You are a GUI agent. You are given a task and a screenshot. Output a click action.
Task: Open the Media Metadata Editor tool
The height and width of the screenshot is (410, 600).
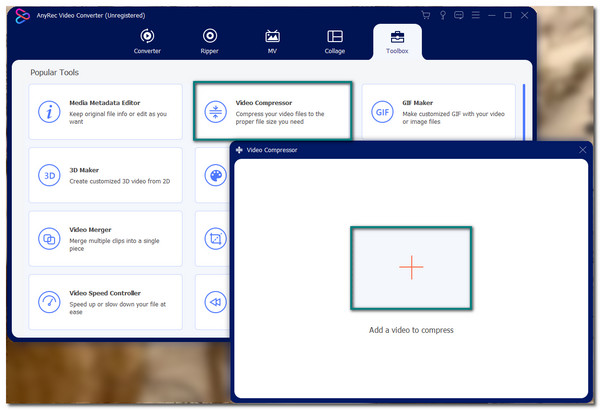click(x=105, y=111)
